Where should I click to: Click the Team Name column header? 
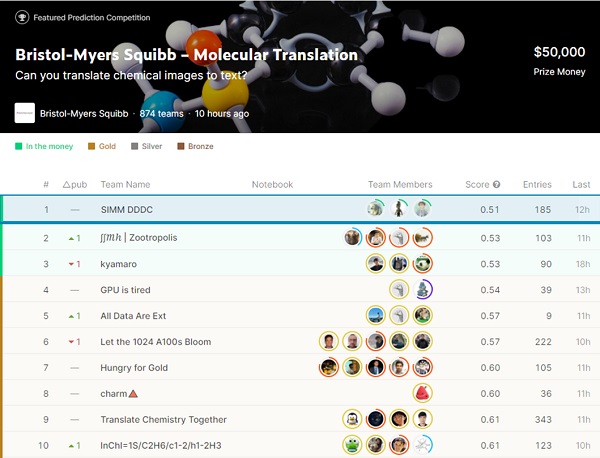click(x=125, y=185)
